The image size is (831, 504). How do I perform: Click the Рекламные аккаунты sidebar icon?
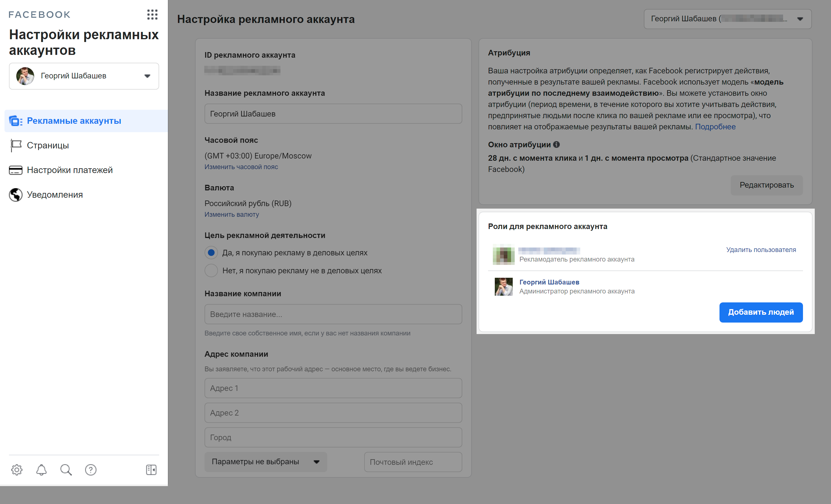click(x=15, y=121)
